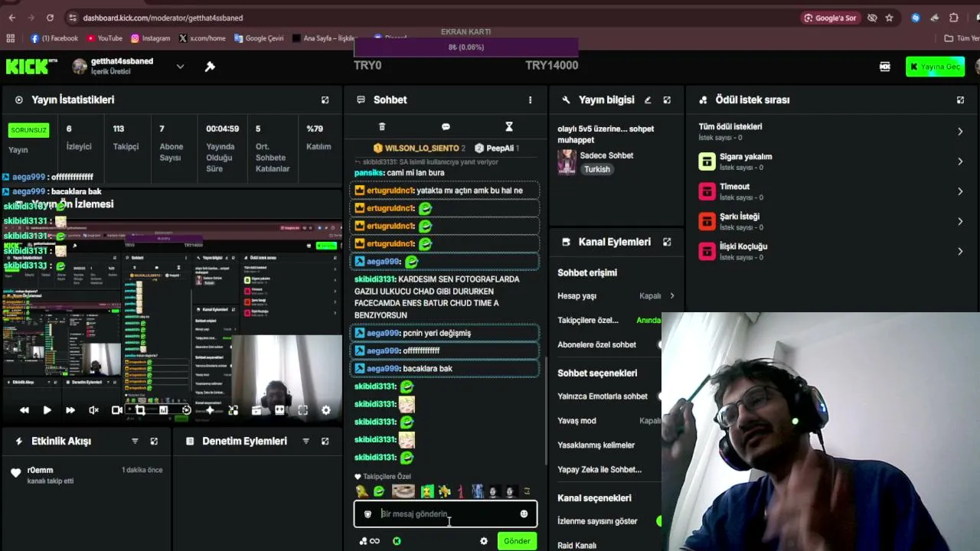Click the points infinity indicator below chat

(x=369, y=541)
